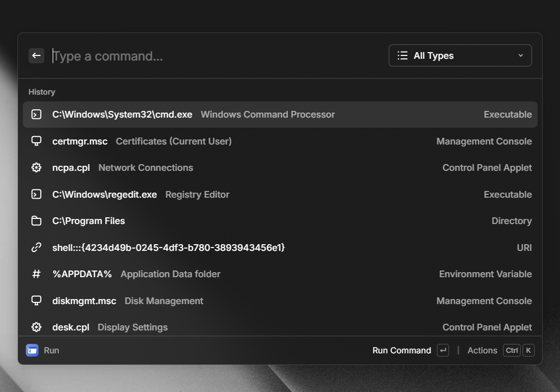
Task: Click the 'URI' type label
Action: click(524, 248)
